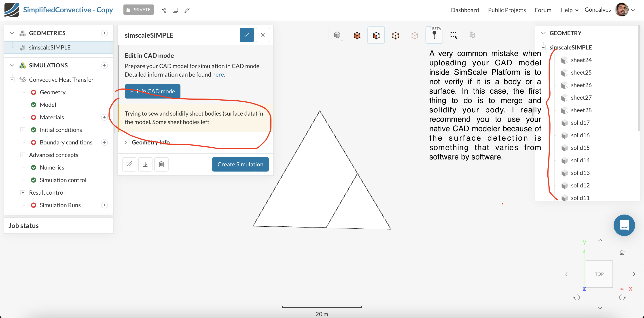Screen dimensions: 644x318
Task: Open the Dashboard page
Action: pos(465,10)
